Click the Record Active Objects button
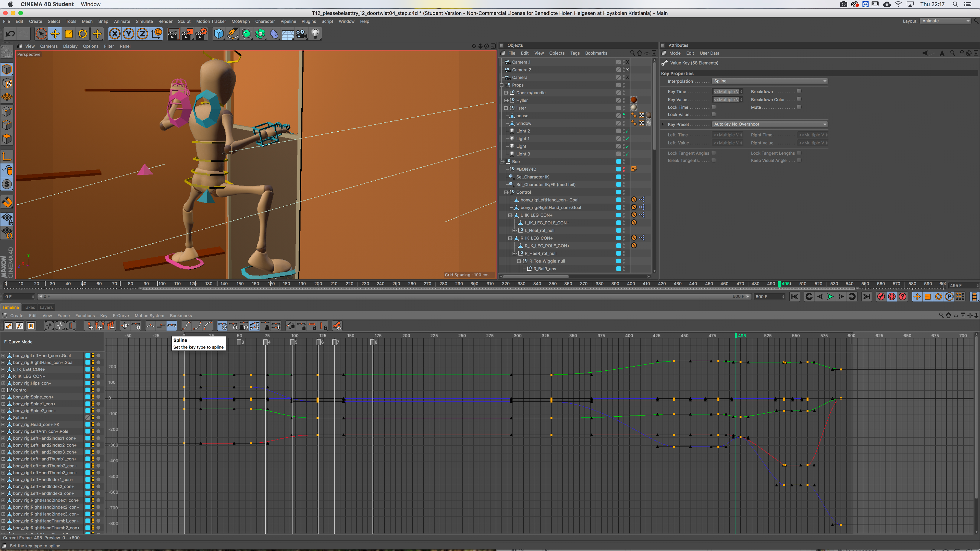 point(881,297)
